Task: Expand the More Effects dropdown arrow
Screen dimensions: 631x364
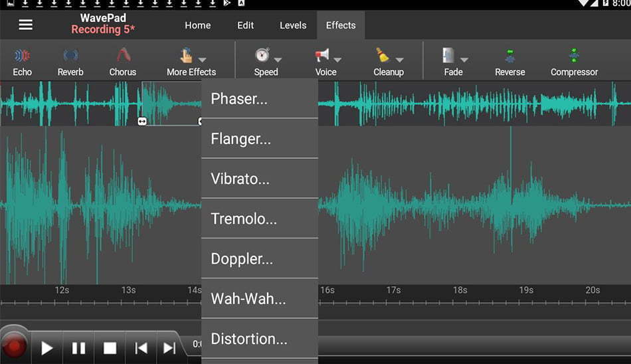Action: click(203, 60)
